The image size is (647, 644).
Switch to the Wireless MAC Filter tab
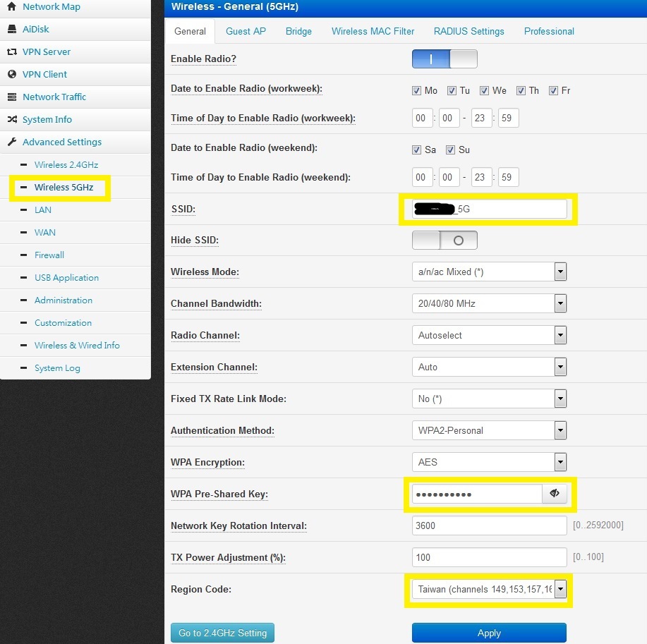coord(373,31)
